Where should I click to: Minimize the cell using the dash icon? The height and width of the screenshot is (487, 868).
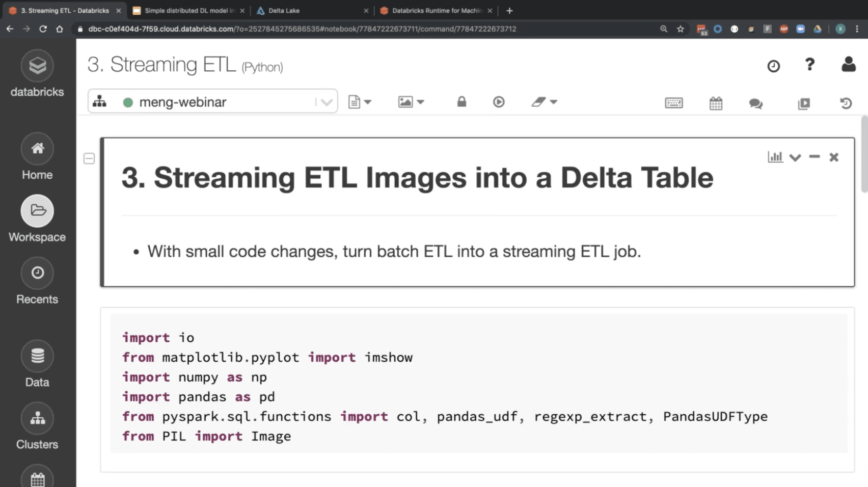tap(814, 157)
